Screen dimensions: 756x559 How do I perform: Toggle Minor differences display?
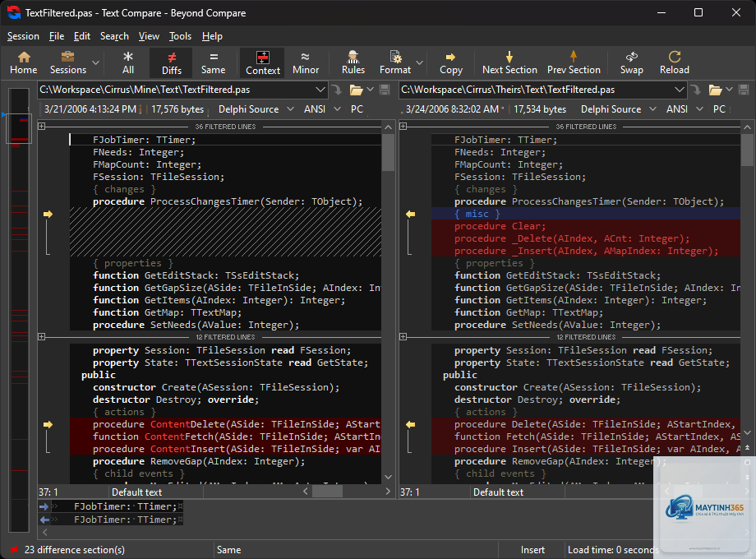(306, 63)
